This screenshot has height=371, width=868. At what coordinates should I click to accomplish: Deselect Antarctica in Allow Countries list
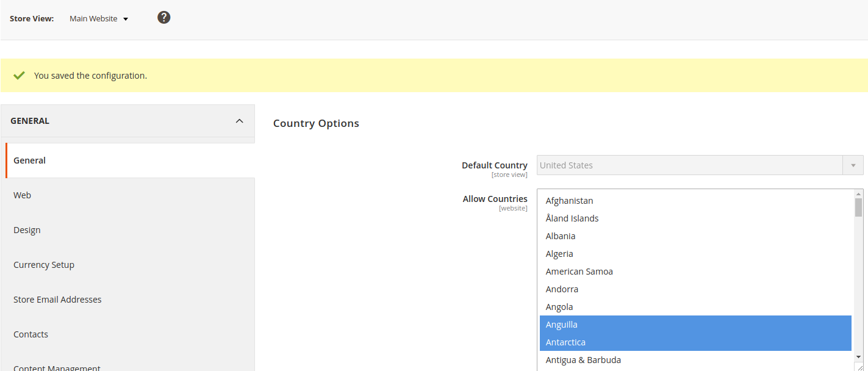click(565, 342)
